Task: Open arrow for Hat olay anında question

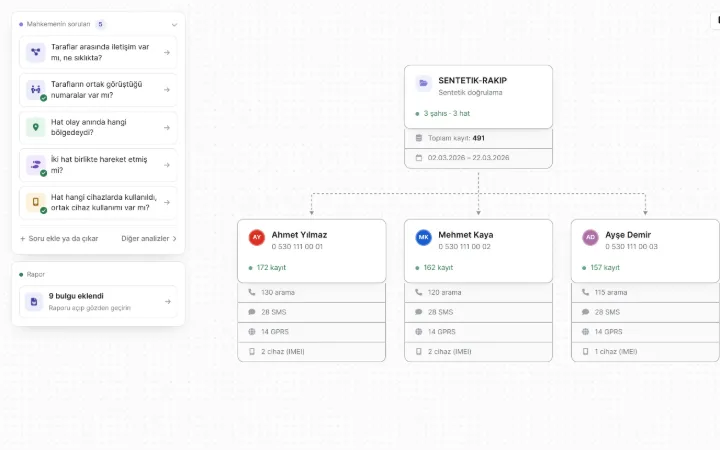Action: coord(167,127)
